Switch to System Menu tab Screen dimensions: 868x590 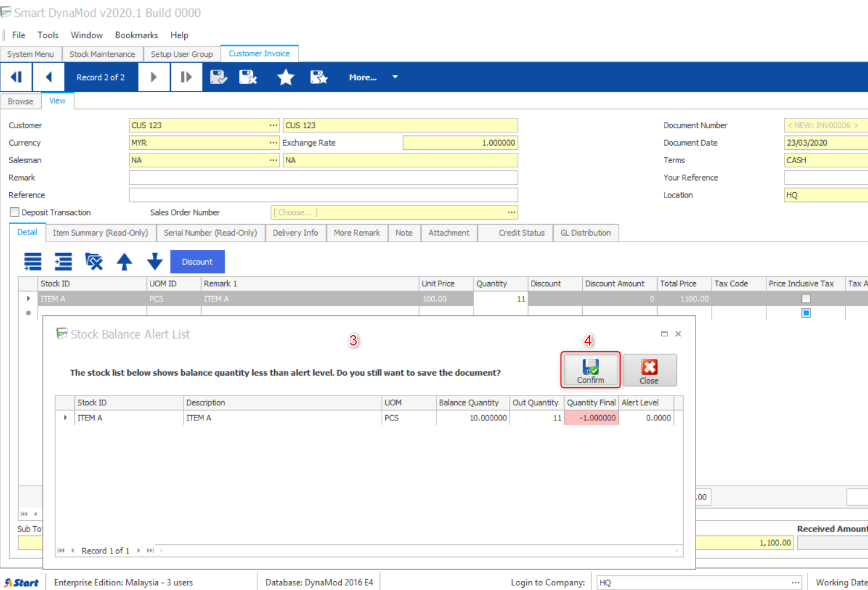point(31,54)
